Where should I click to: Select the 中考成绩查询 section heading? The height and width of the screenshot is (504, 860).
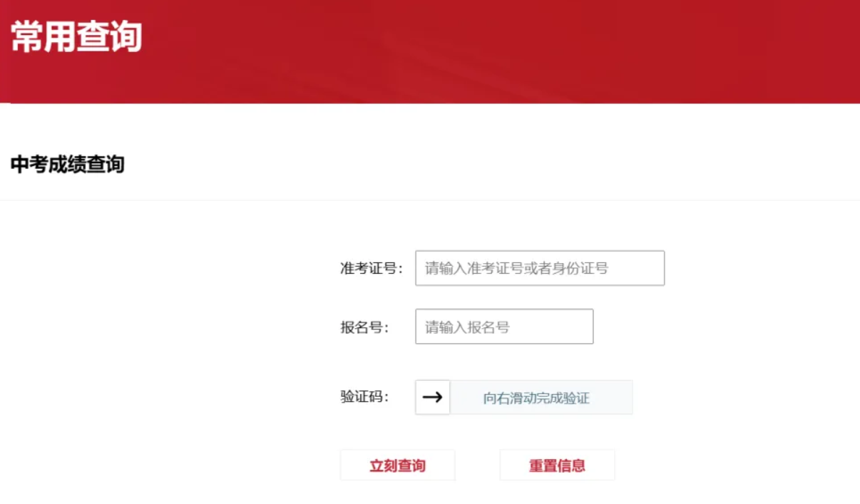[68, 165]
